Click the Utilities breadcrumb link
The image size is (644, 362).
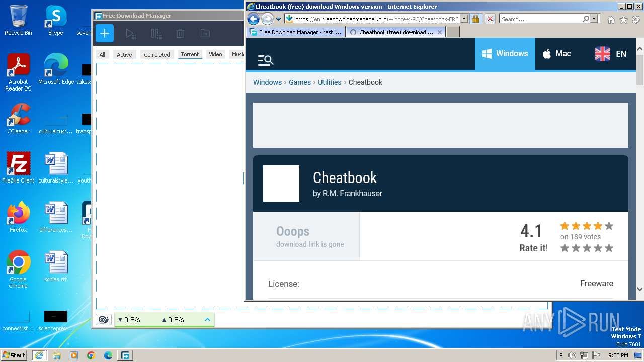click(330, 82)
